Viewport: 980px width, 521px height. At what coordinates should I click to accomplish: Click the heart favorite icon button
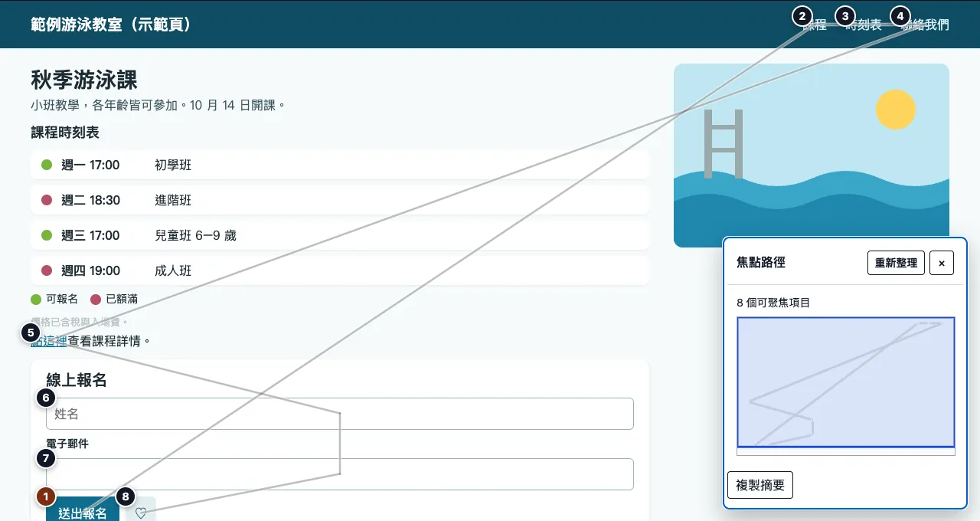[141, 513]
